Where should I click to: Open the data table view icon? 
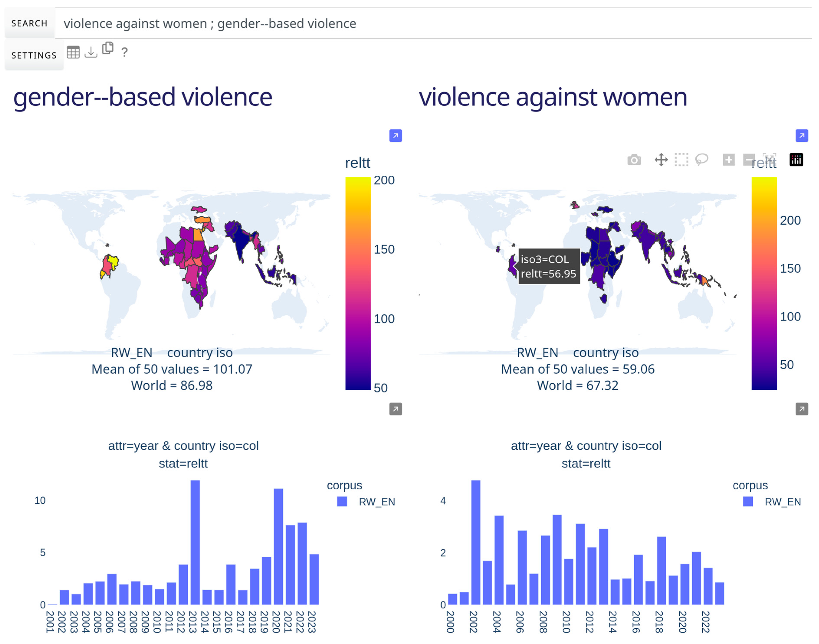tap(73, 52)
